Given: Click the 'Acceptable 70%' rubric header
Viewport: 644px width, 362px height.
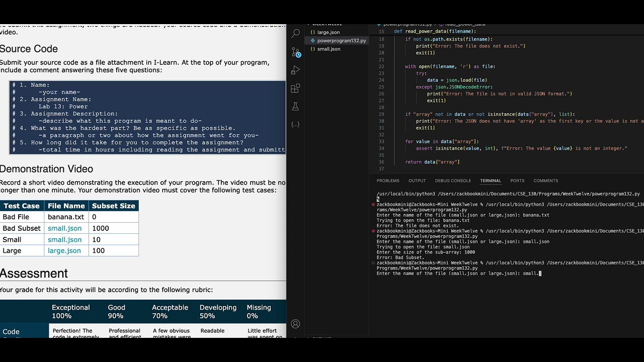Looking at the screenshot, I should [x=170, y=312].
